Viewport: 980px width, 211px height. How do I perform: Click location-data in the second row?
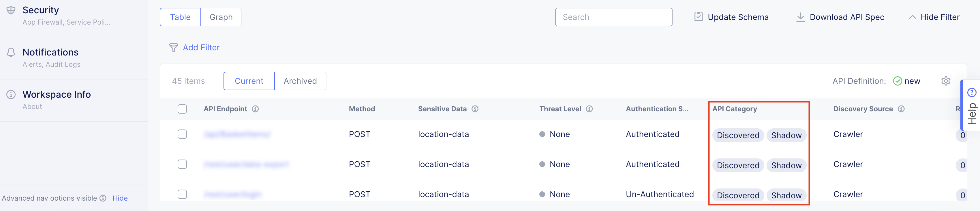pos(443,164)
